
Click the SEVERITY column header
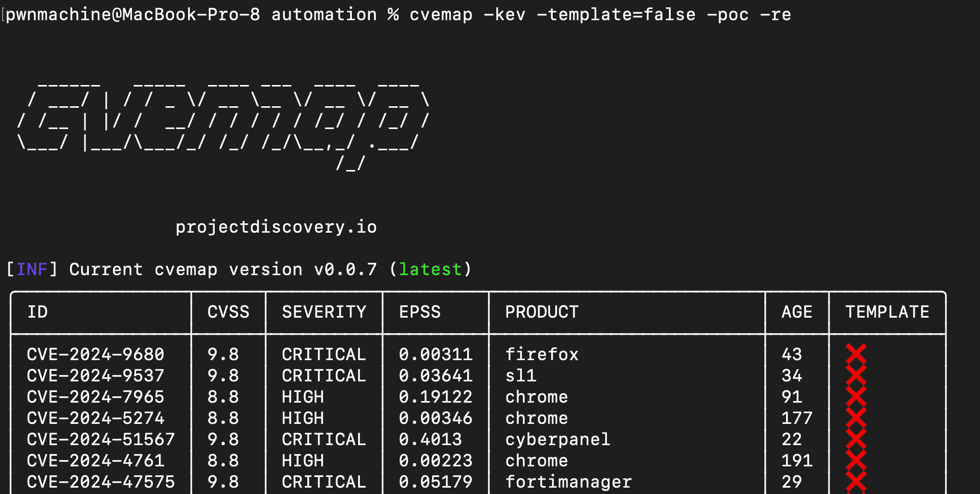[324, 312]
